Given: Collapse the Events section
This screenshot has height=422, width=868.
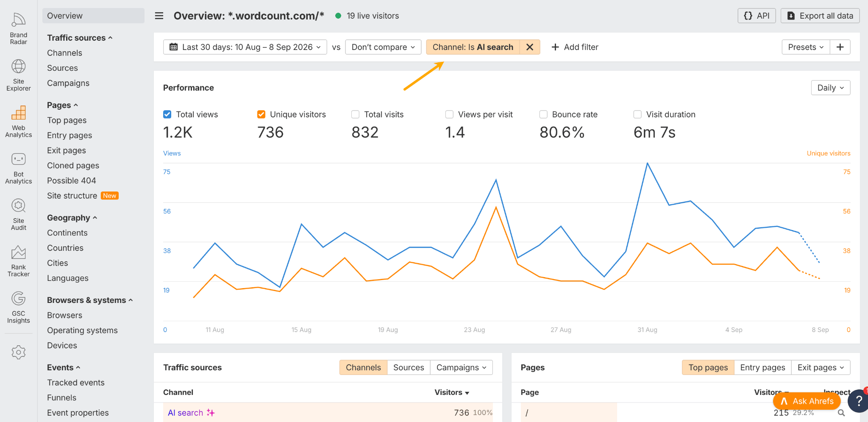Looking at the screenshot, I should (64, 367).
